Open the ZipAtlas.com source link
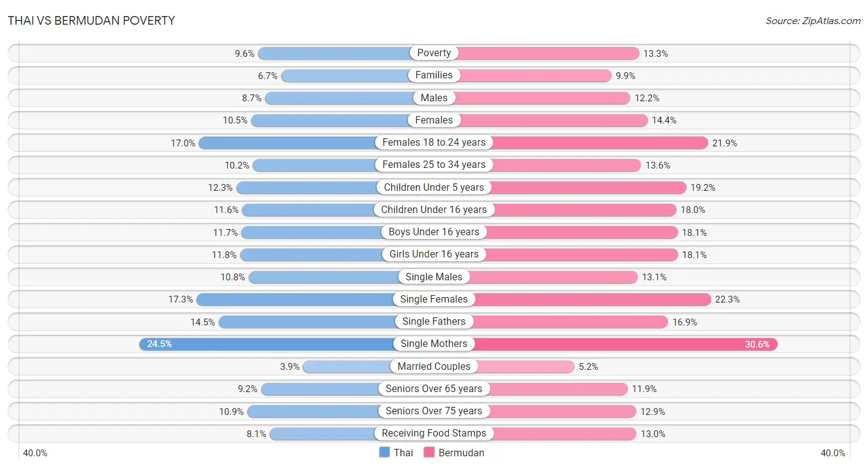The width and height of the screenshot is (868, 468). tap(813, 20)
